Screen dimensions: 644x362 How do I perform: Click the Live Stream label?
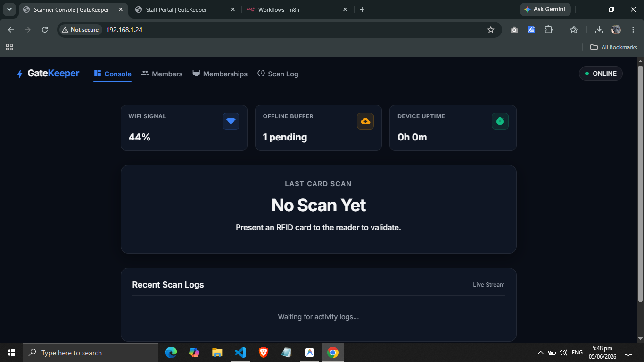(489, 285)
